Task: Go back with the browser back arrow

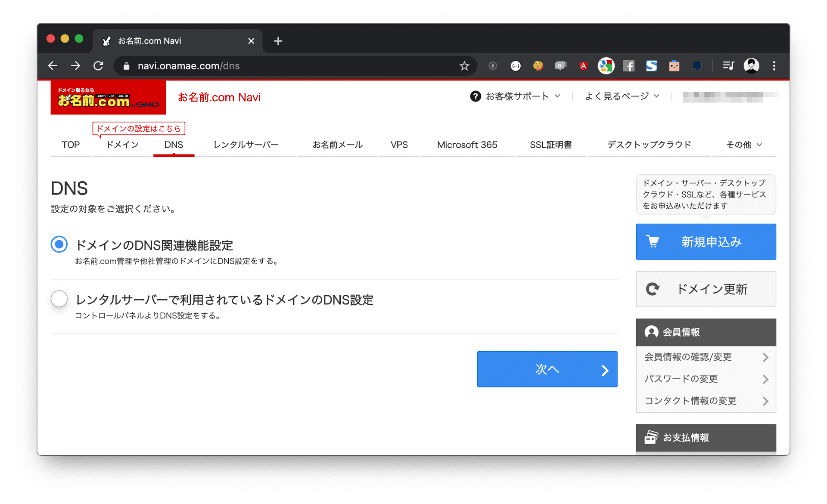Action: click(53, 66)
